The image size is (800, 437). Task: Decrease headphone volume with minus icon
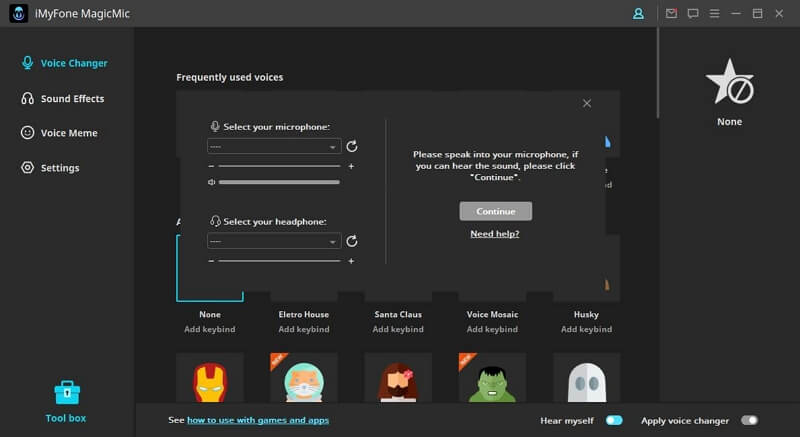211,261
